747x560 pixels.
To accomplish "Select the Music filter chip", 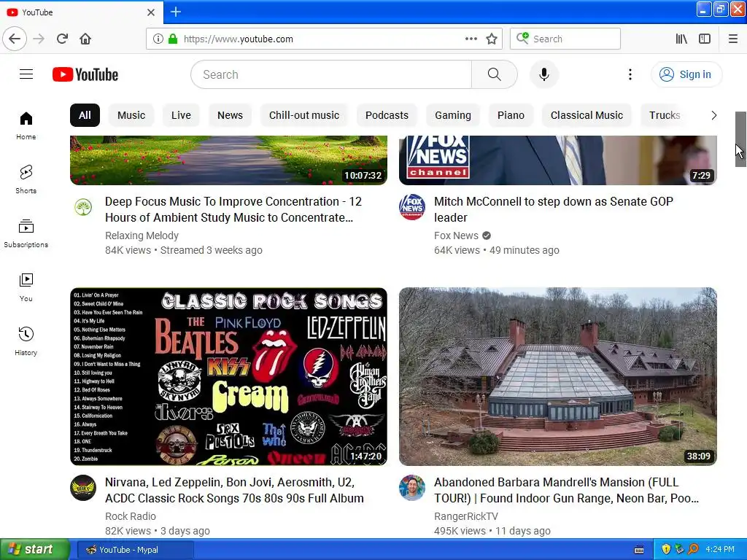I will coord(131,115).
